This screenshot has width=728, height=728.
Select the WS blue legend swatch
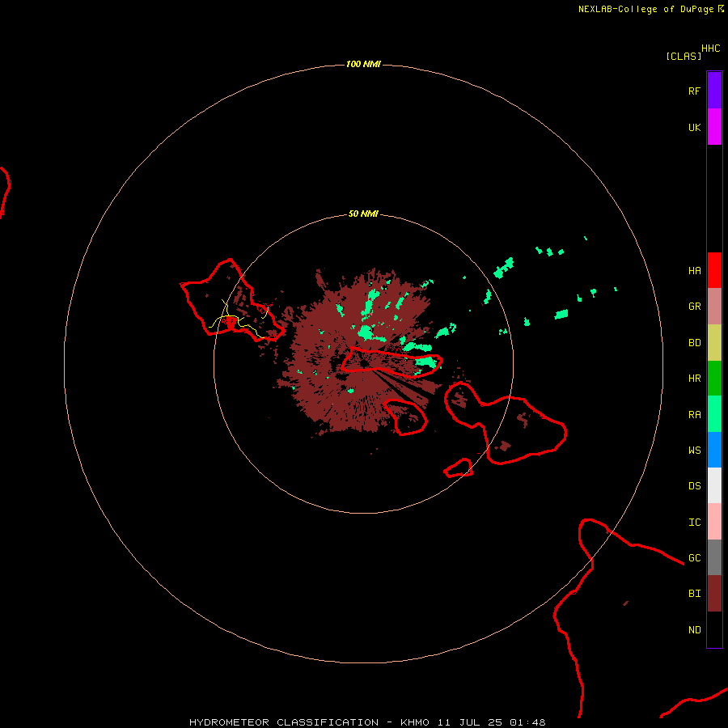pyautogui.click(x=714, y=450)
